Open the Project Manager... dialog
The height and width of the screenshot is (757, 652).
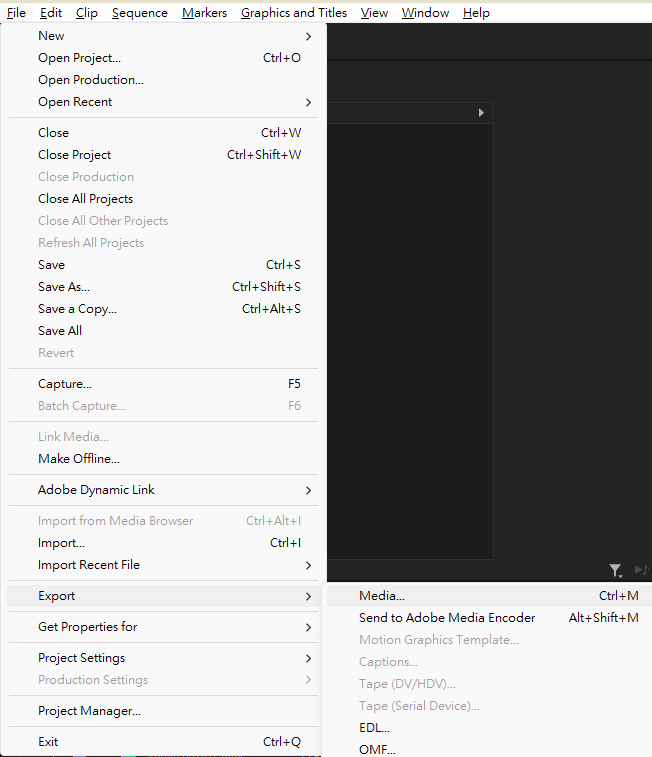point(89,711)
